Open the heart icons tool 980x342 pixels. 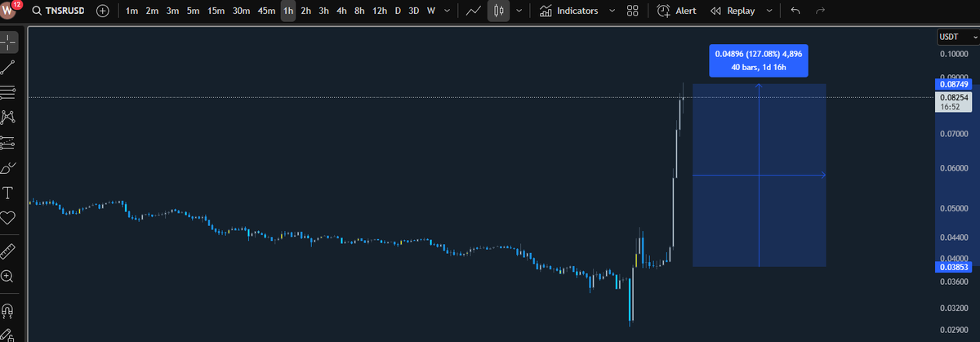point(8,218)
